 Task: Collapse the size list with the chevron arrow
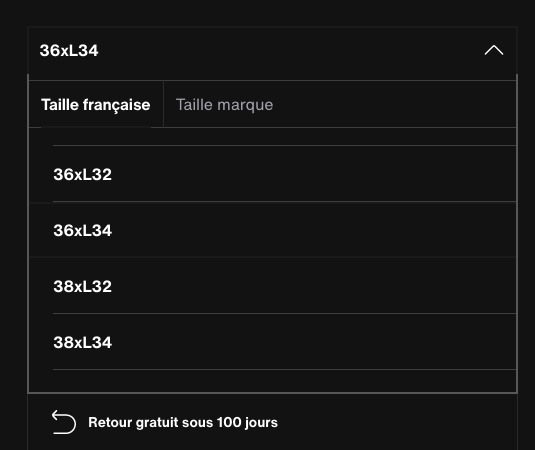tap(494, 50)
